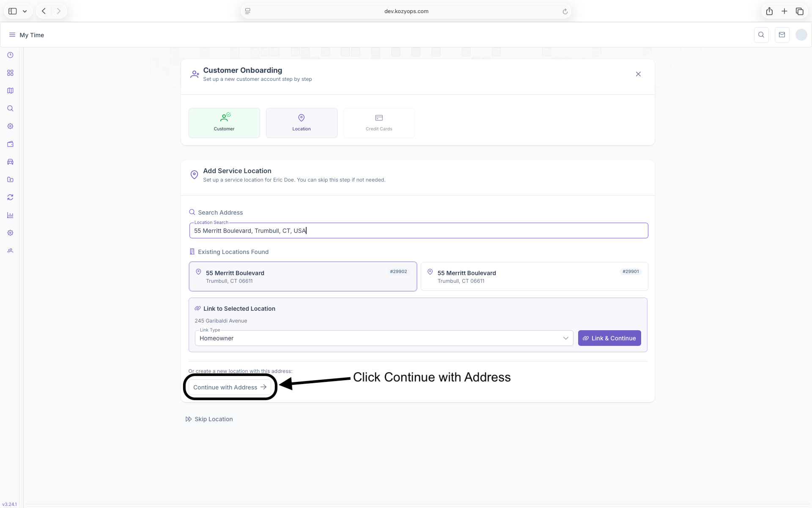
Task: Switch to the Customer step tab
Action: click(x=224, y=123)
